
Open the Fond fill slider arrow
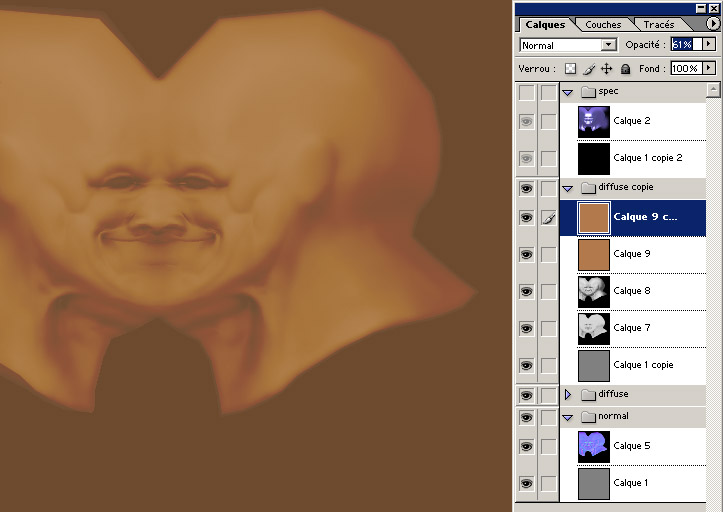point(709,68)
